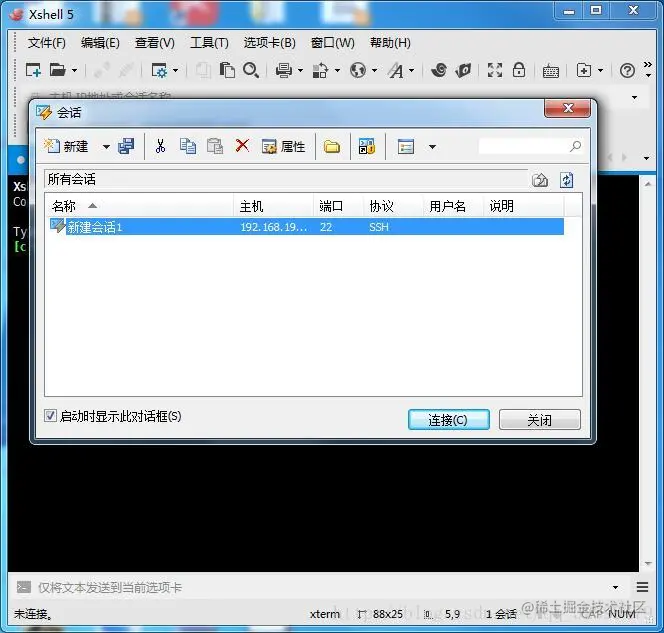Click the 连接(C) connect button

(448, 420)
